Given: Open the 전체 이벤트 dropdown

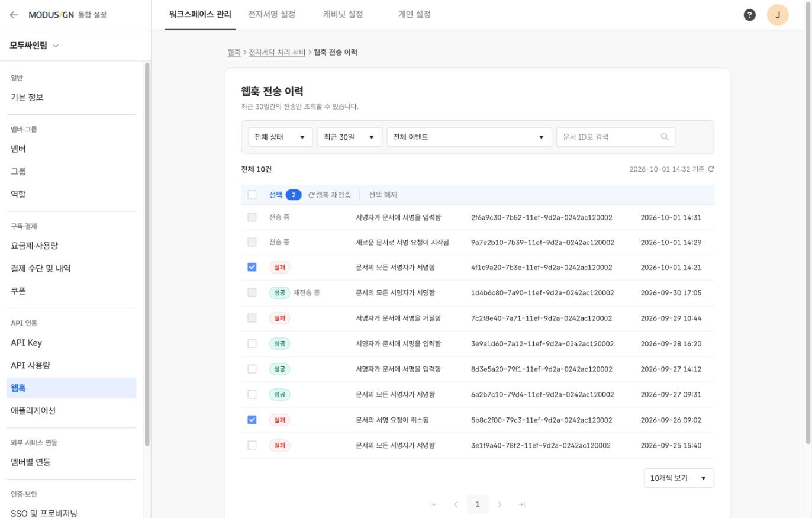Looking at the screenshot, I should coord(469,137).
